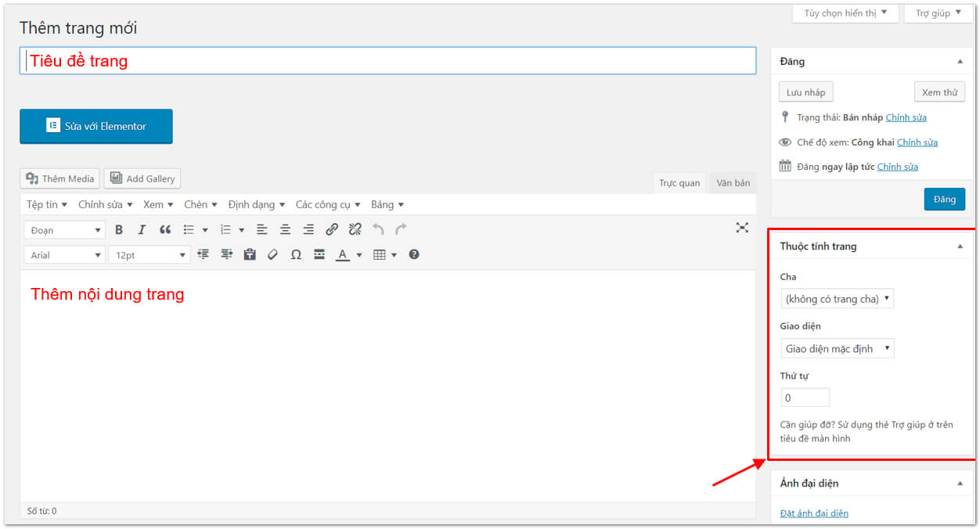Viewport: 980px width, 529px height.
Task: Apply italic formatting
Action: point(142,229)
